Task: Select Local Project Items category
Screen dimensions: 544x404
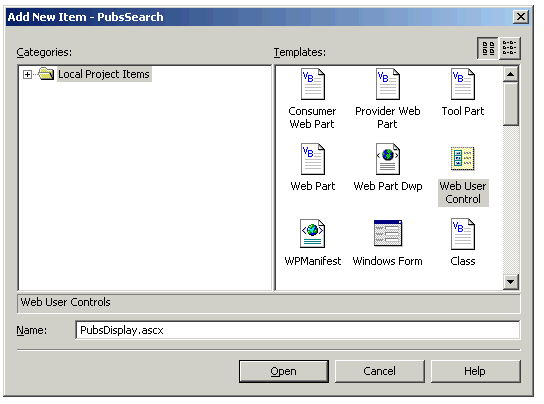Action: [103, 74]
